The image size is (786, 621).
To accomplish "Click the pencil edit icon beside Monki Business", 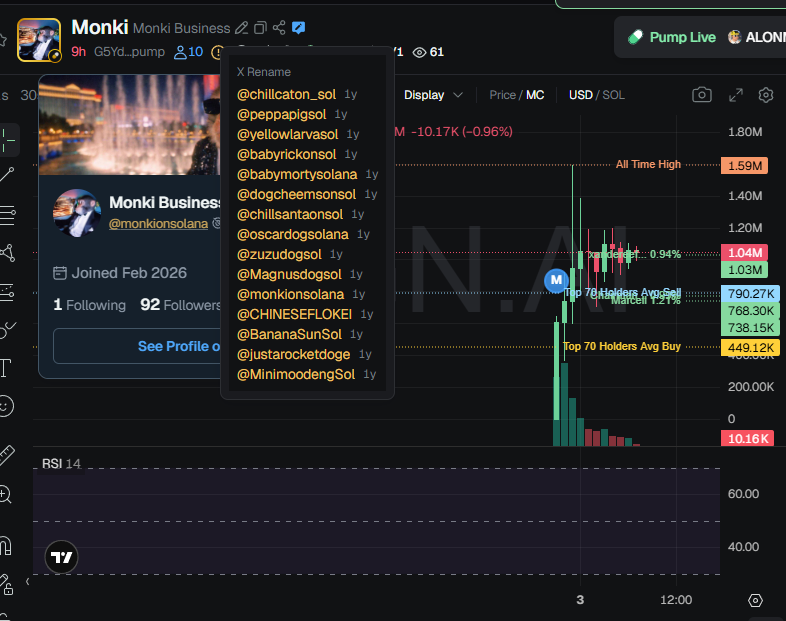I will [242, 28].
